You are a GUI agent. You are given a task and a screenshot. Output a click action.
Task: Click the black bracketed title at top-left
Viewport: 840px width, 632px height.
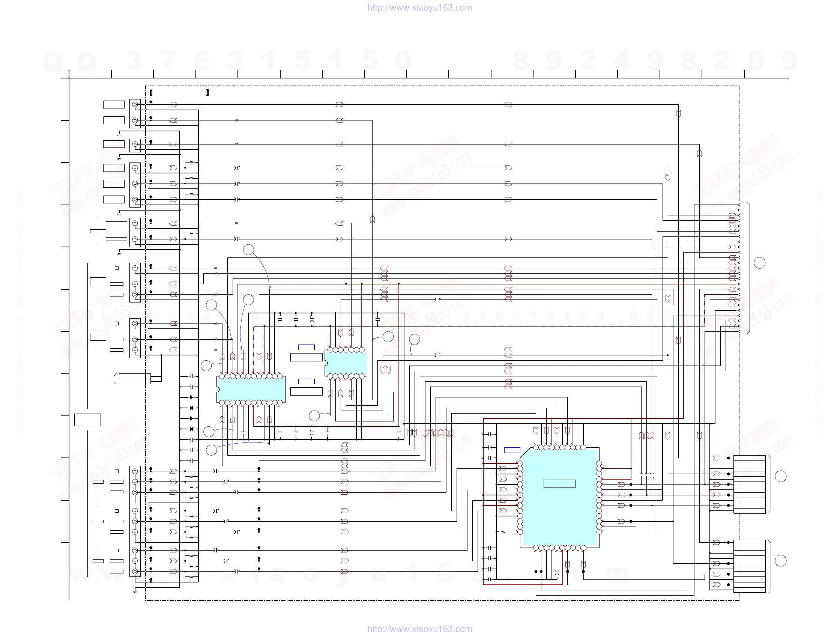(x=179, y=93)
